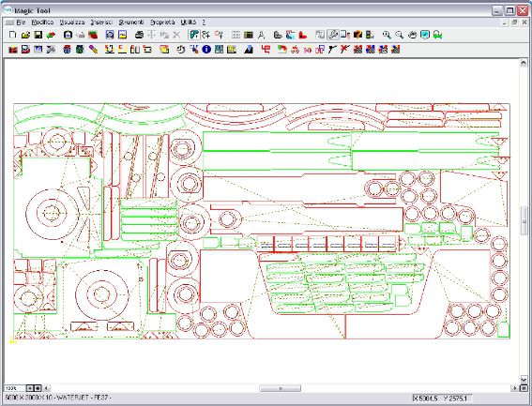532x406 pixels.
Task: Click the zoom percentage field at bottom-left
Action: tap(14, 388)
